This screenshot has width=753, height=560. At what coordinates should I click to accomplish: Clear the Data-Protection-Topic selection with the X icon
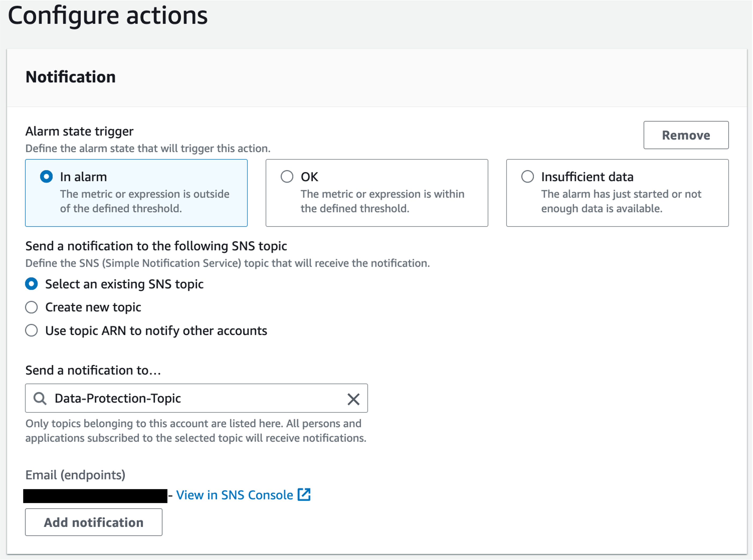(x=354, y=399)
